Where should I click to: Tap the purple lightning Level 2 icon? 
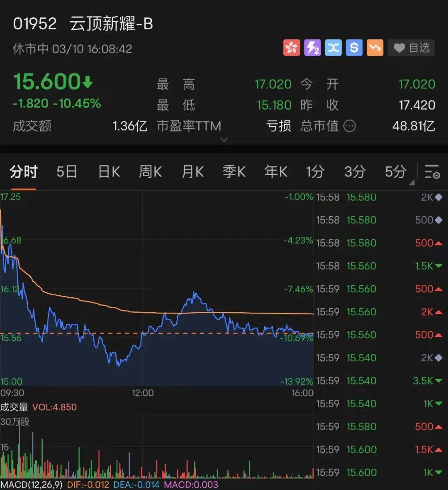coord(312,48)
